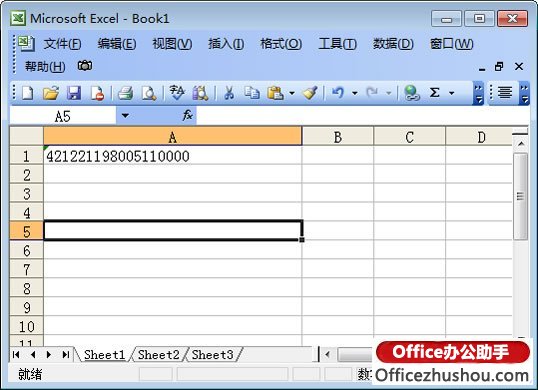Select row 5 header
Viewport: 538px width, 390px height.
tap(27, 232)
